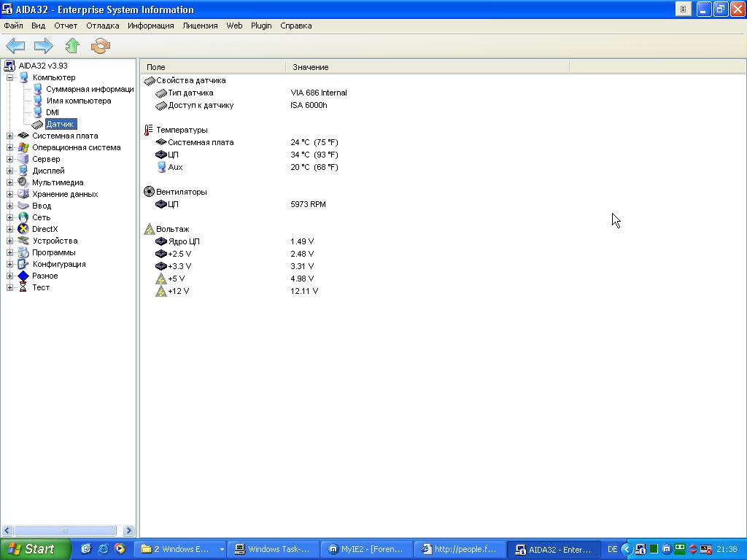This screenshot has width=747, height=560.
Task: Expand the Хранение данных node
Action: 9,194
